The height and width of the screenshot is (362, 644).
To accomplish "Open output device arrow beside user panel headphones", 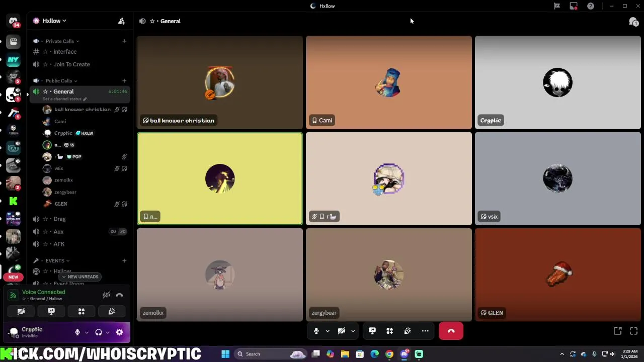I will click(x=108, y=332).
